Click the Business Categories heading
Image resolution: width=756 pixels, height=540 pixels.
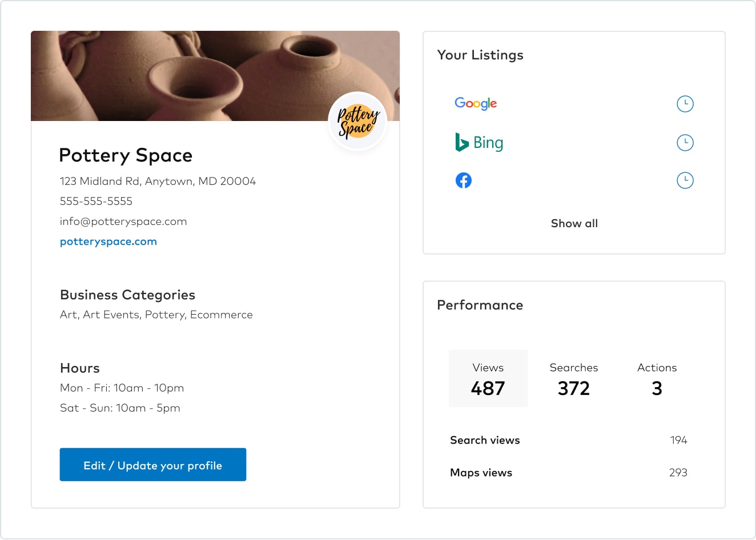(127, 295)
